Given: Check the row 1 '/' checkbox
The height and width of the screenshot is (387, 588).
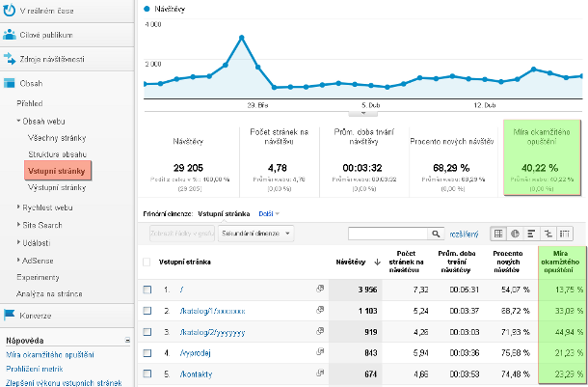Looking at the screenshot, I should click(147, 290).
